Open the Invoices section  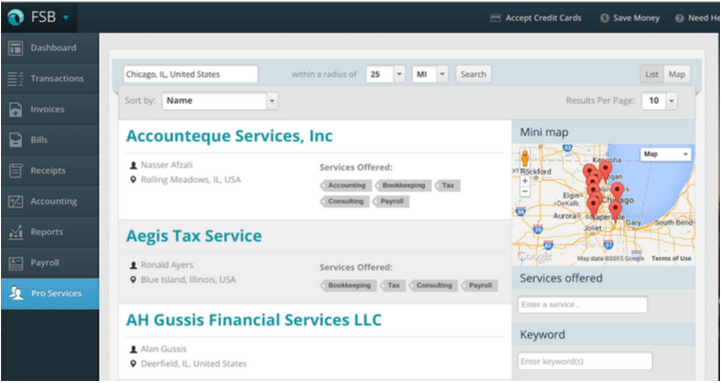[50, 110]
